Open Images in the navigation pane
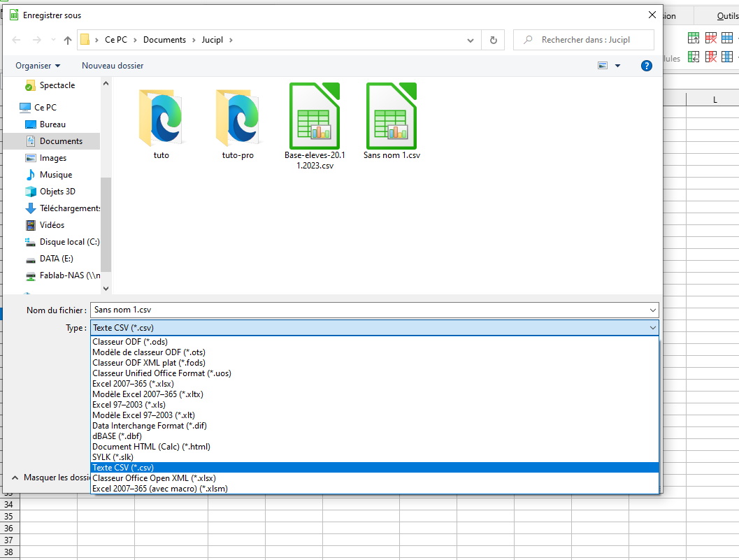 [x=53, y=158]
